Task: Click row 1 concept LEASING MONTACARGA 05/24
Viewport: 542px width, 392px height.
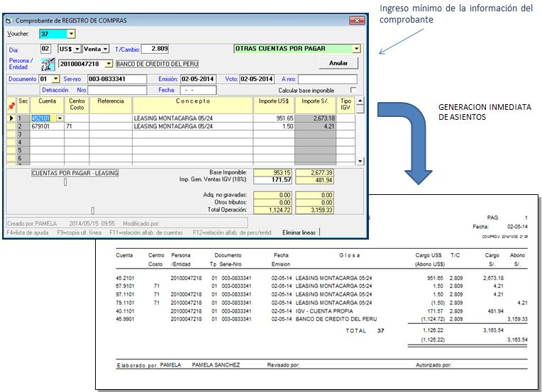Action: [192, 118]
